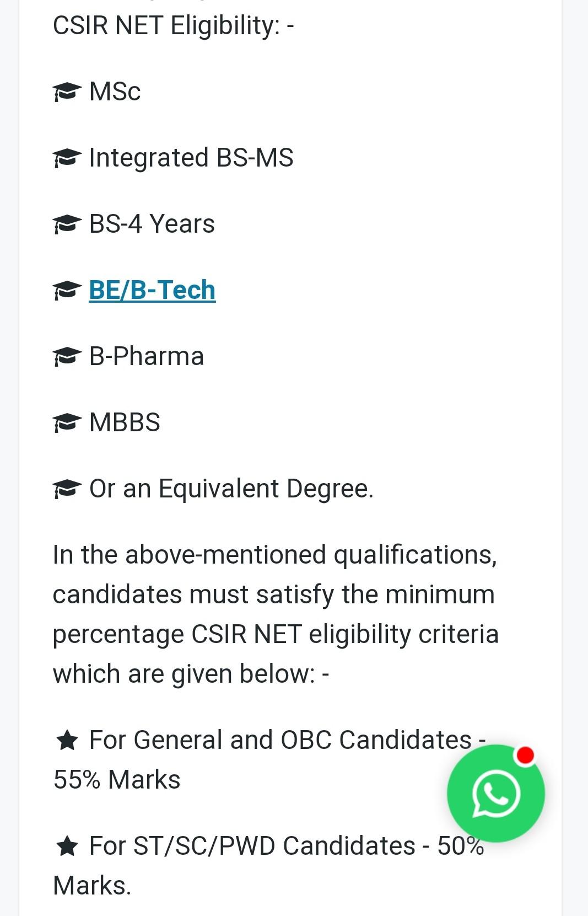Click the B-Pharma list item text
This screenshot has height=916, width=588.
point(147,356)
